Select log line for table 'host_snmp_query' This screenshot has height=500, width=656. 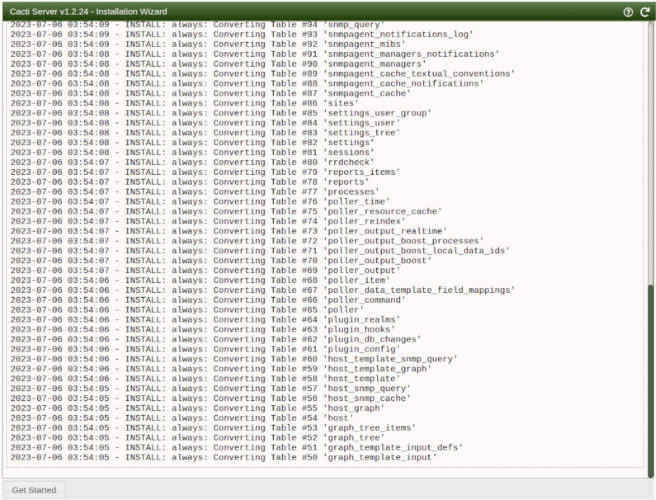point(210,388)
